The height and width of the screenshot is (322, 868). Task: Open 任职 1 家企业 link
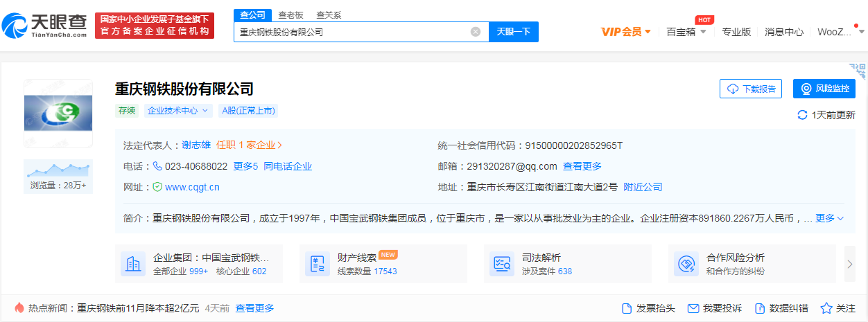tap(250, 145)
